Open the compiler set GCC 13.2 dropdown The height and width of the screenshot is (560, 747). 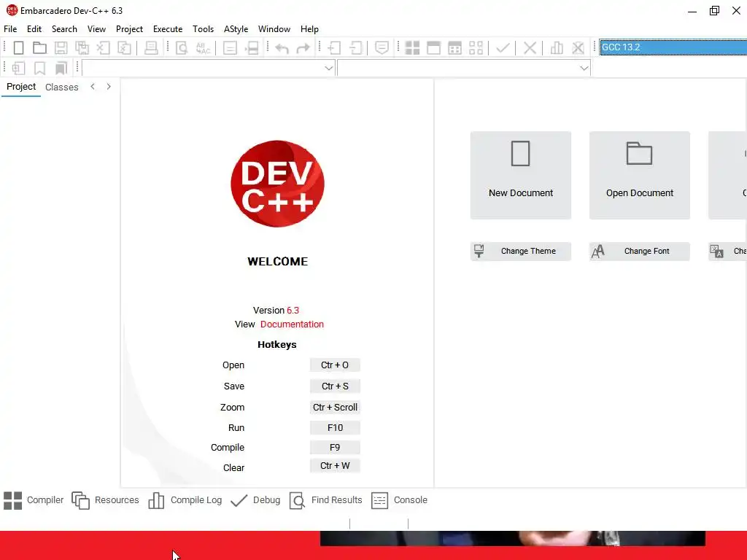(673, 47)
